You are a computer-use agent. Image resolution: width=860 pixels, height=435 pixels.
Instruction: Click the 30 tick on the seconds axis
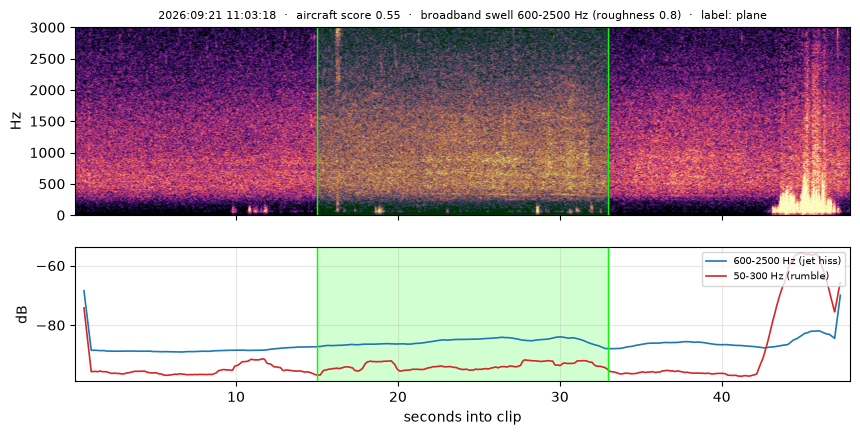click(x=560, y=396)
